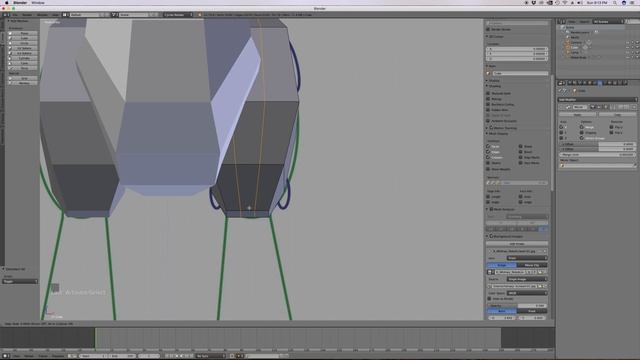Expand the Mesh Analysis panel

(487, 209)
